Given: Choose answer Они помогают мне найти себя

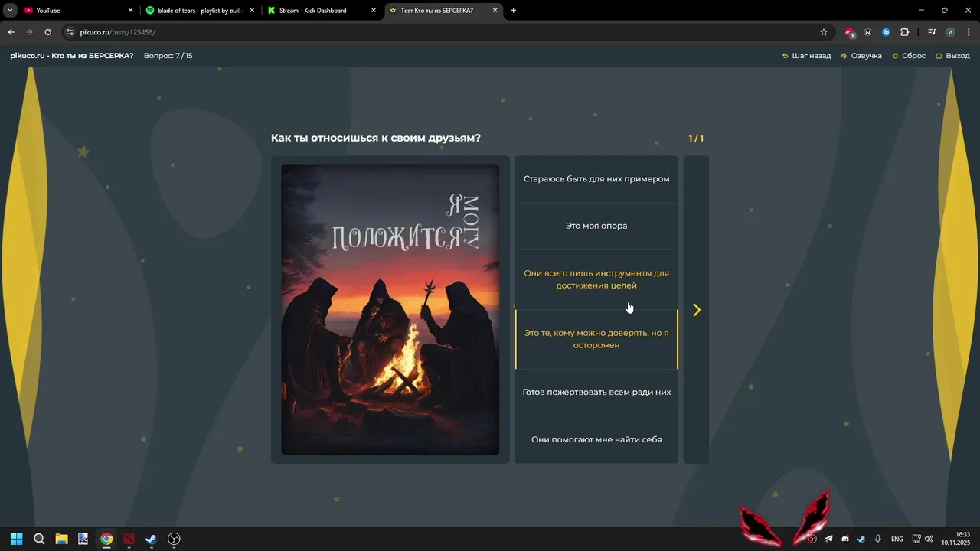Looking at the screenshot, I should [596, 440].
